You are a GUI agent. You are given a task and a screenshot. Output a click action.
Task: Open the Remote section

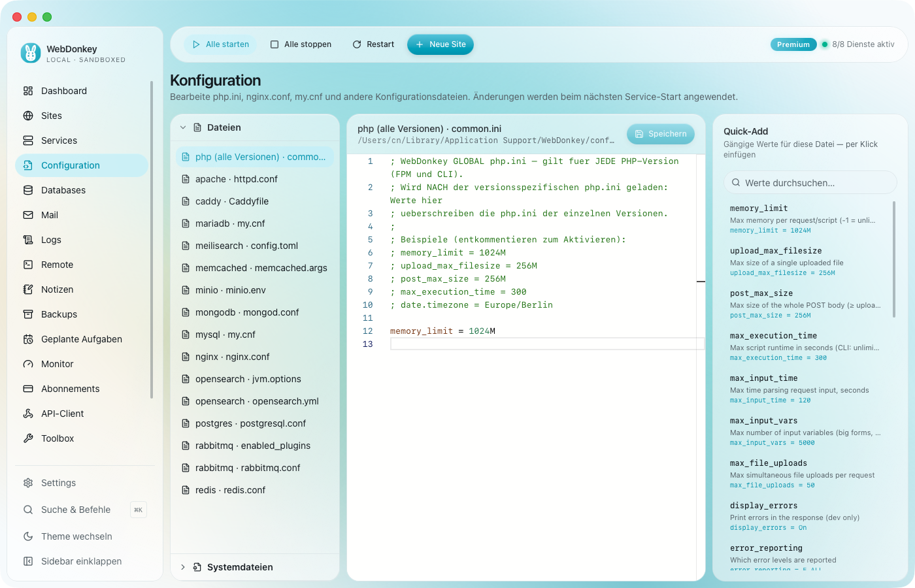(x=82, y=265)
